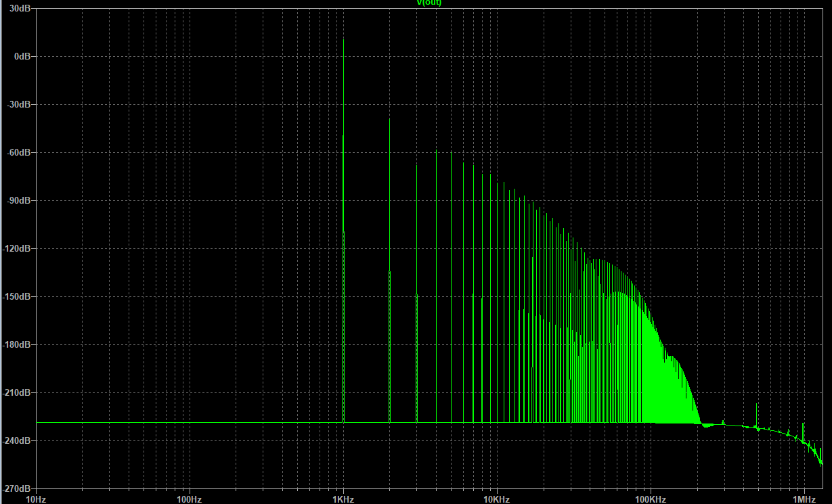Select the 100KHz frequency axis label
The image size is (832, 504).
[x=651, y=499]
